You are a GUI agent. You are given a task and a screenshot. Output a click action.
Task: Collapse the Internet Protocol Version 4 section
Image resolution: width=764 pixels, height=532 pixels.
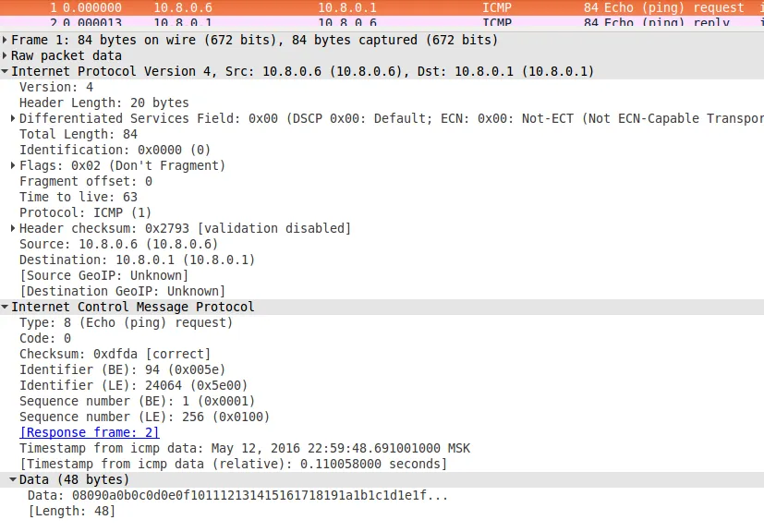tap(6, 71)
